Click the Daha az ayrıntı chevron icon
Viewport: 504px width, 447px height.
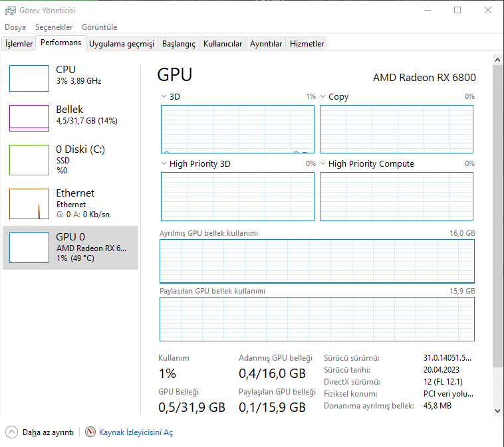coord(12,432)
